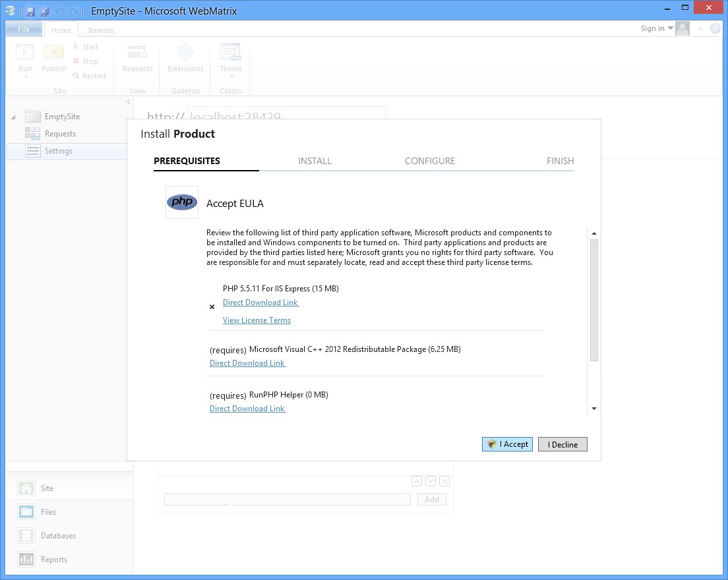This screenshot has width=728, height=580.
Task: Select the PREREQUISITES step tab
Action: click(187, 161)
